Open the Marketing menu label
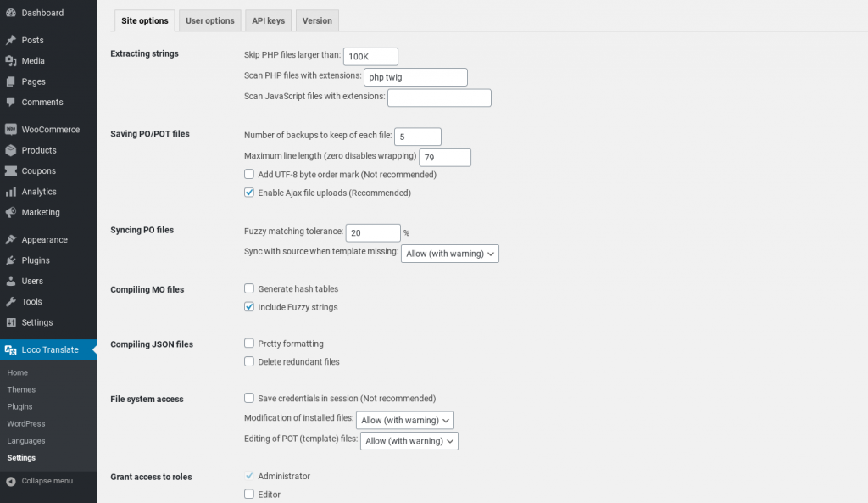The height and width of the screenshot is (503, 868). (41, 212)
